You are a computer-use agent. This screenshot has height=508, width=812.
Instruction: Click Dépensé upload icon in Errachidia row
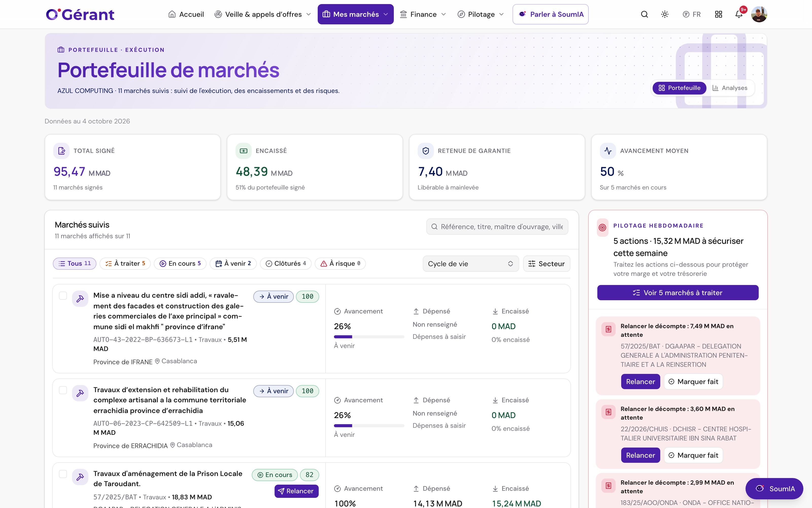pos(416,400)
